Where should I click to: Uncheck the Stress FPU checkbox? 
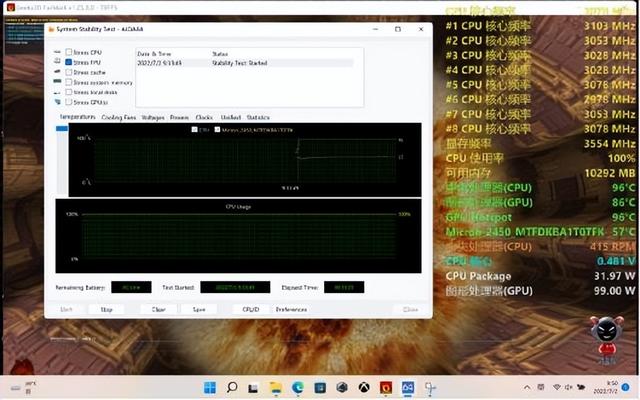[69, 62]
